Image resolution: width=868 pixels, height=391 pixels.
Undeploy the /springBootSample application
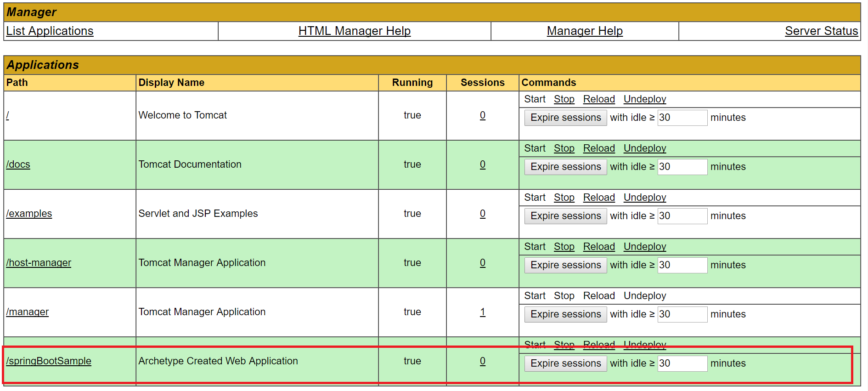click(645, 345)
